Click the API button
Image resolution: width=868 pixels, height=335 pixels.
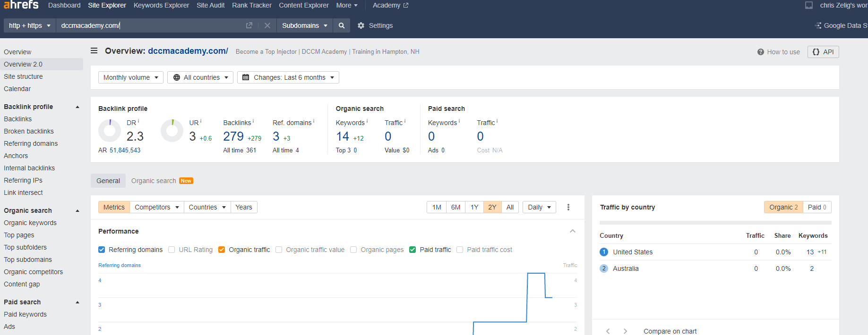point(823,52)
